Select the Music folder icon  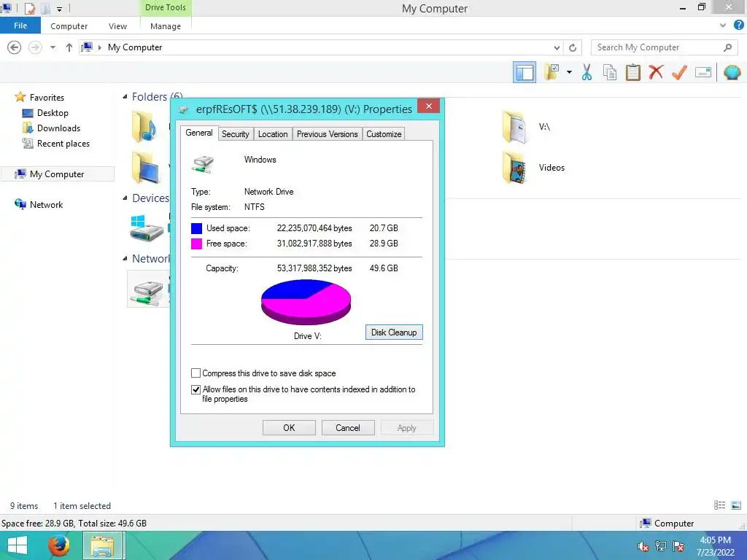[x=144, y=127]
